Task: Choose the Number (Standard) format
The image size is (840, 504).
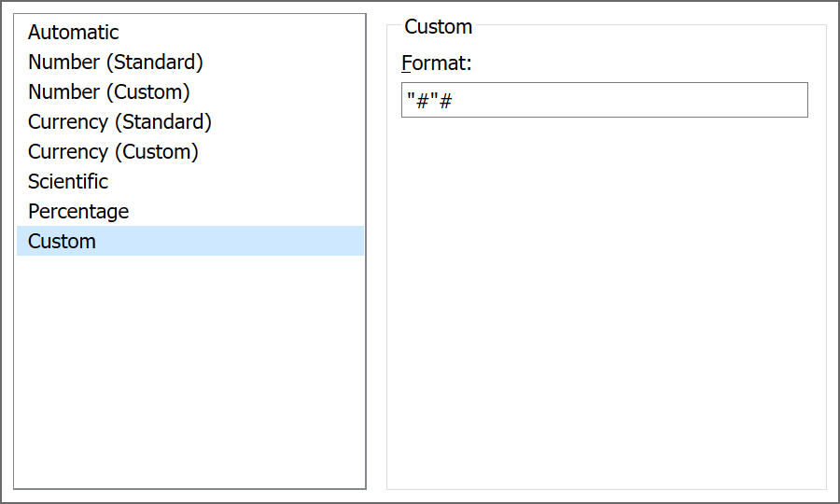Action: (x=116, y=63)
